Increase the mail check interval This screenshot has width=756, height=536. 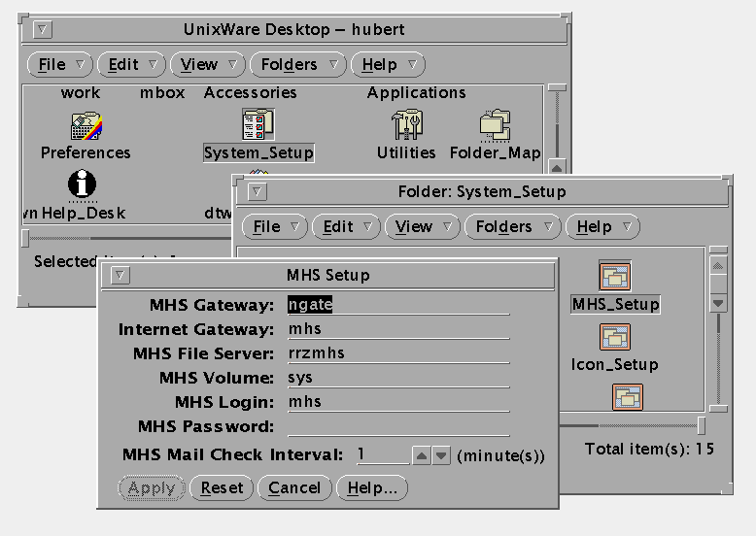422,454
